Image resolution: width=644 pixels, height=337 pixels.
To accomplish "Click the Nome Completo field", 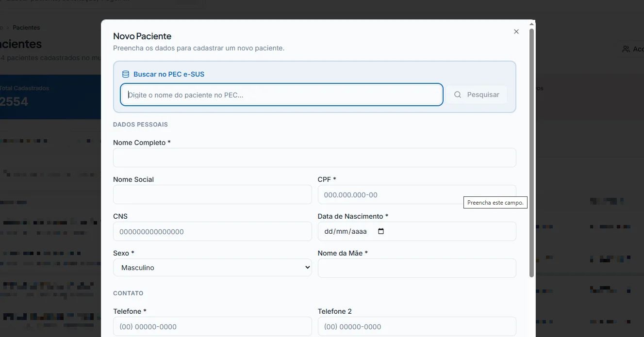I will click(314, 158).
